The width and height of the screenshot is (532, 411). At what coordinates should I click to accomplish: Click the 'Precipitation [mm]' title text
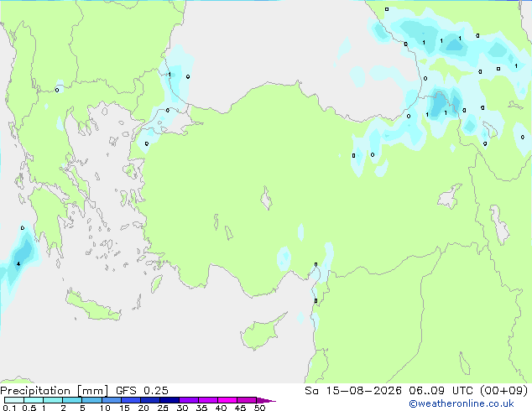(55, 391)
